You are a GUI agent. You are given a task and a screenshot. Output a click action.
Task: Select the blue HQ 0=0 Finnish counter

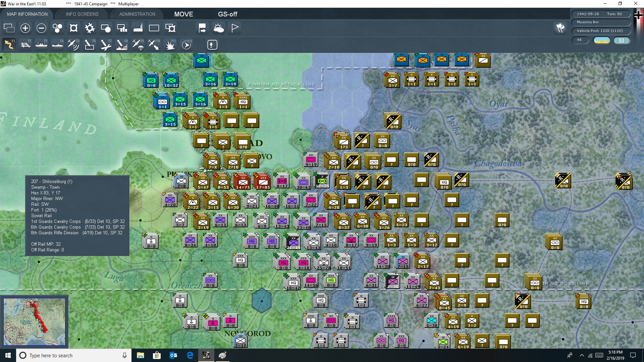pos(151,80)
